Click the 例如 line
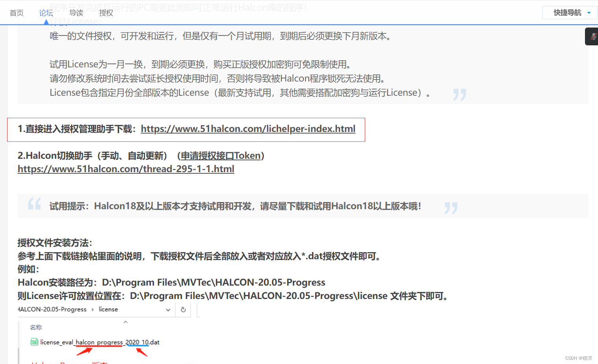This screenshot has height=364, width=598. pos(28,269)
